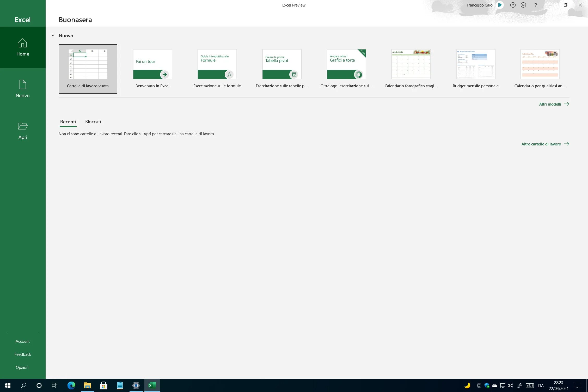
Task: Open the Account page
Action: [23, 341]
